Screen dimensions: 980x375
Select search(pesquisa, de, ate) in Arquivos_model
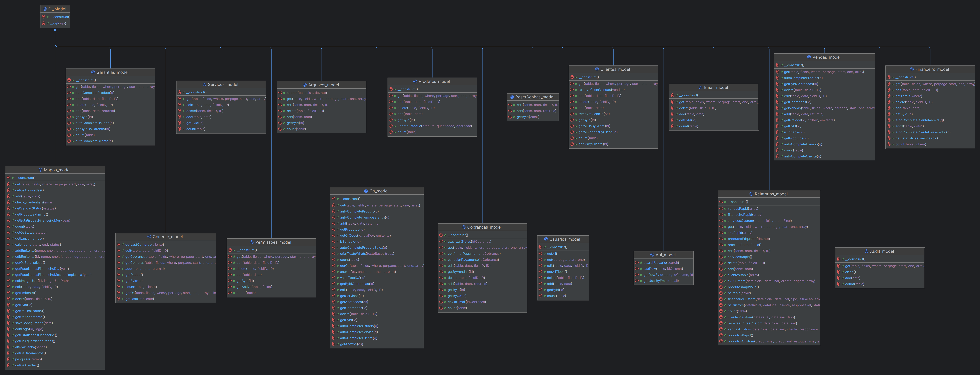click(x=307, y=93)
